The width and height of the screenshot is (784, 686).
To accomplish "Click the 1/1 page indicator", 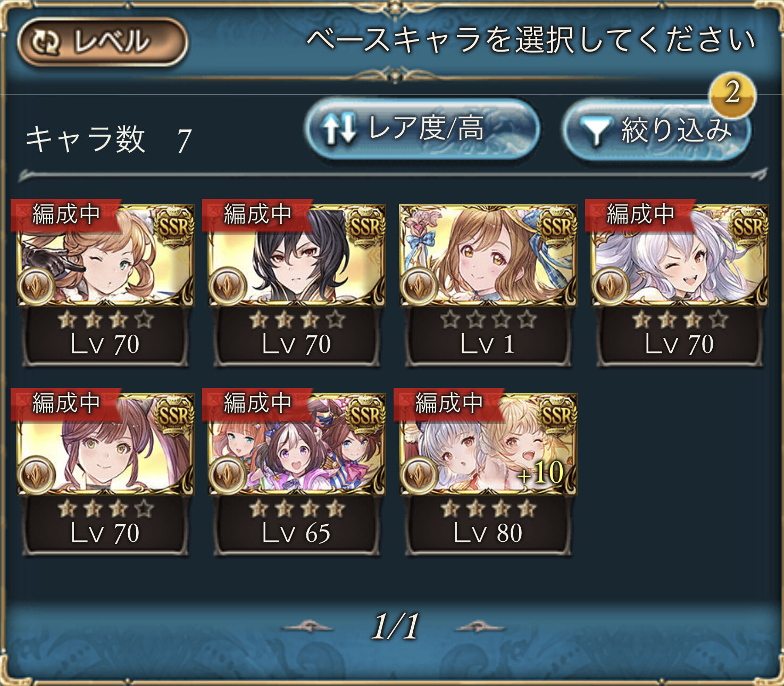I will (395, 626).
